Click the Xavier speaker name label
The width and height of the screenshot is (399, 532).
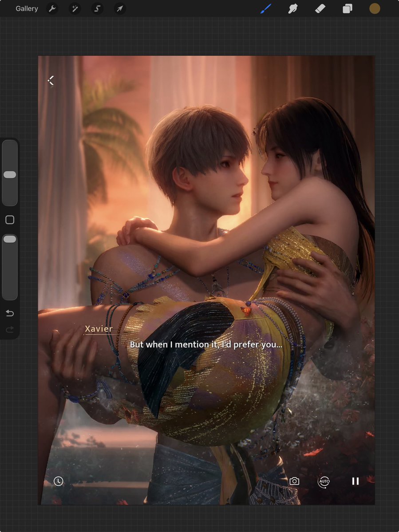(99, 329)
